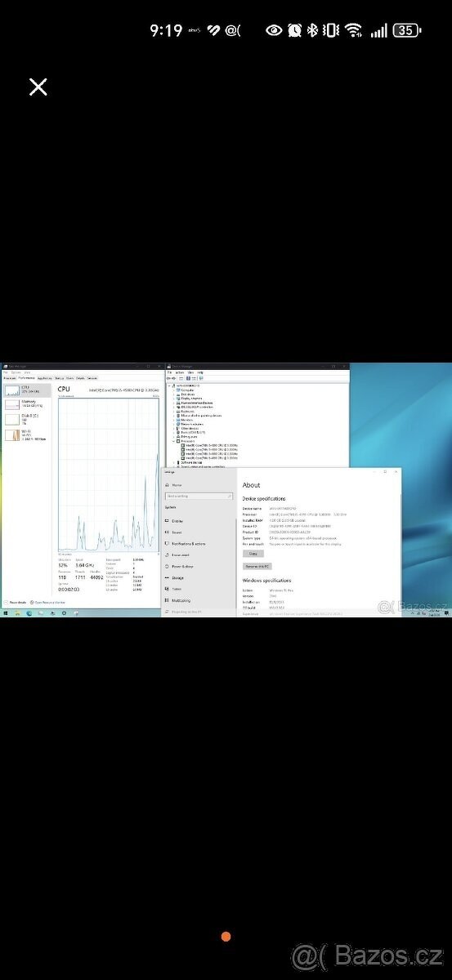This screenshot has height=980, width=452.
Task: Open the App history tab
Action: click(44, 378)
